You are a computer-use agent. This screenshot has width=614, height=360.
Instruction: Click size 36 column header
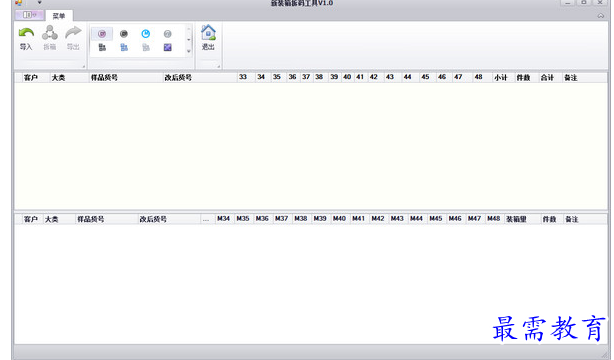tap(293, 77)
